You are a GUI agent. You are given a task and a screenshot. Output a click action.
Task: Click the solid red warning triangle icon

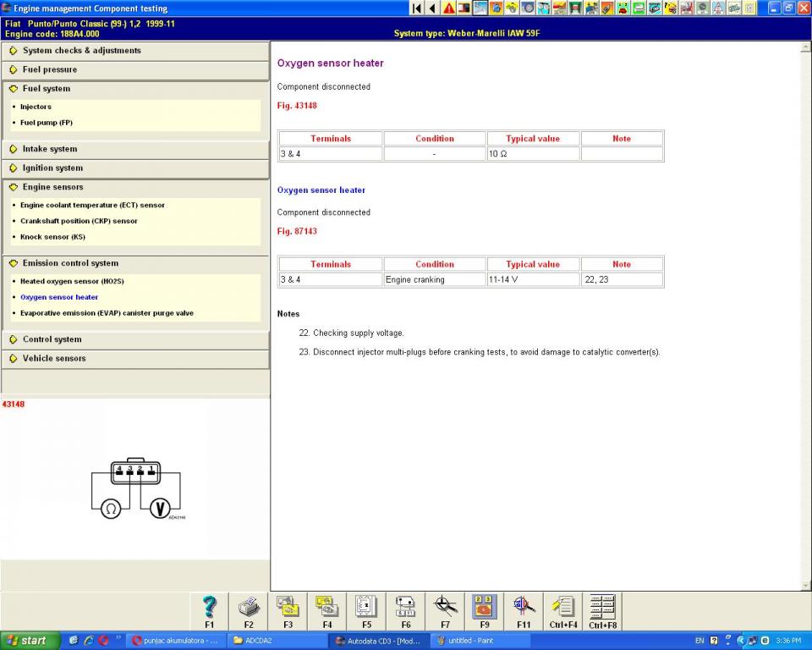[x=448, y=8]
